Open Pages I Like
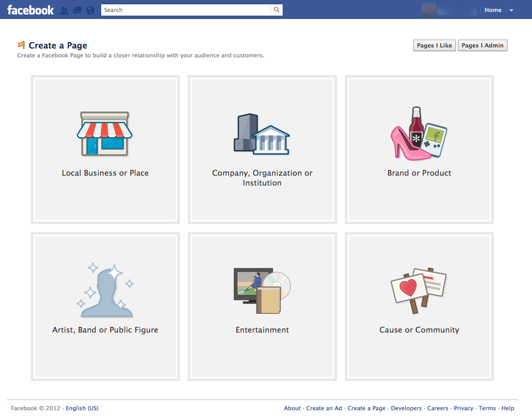Screen dimensions: 532x417 [434, 45]
